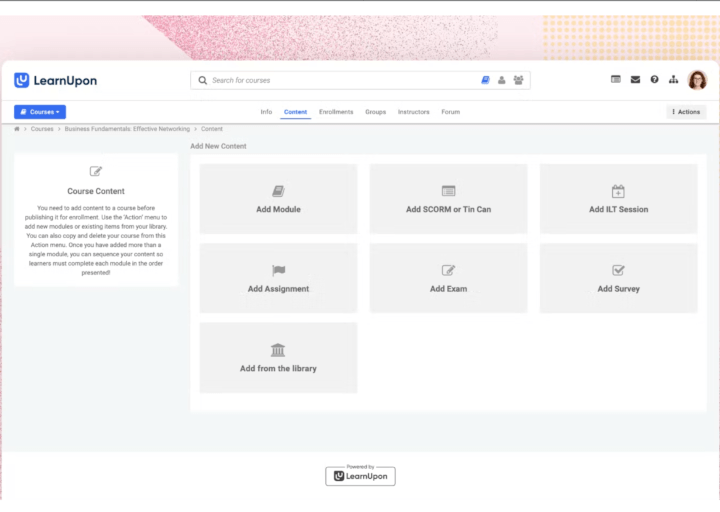Select the courses search filter icon

[x=485, y=80]
